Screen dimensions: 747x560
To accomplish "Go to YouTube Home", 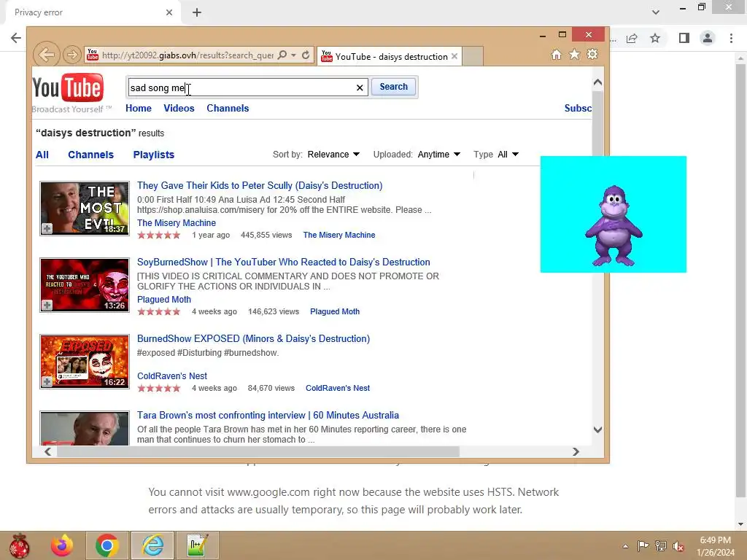I will pos(139,108).
